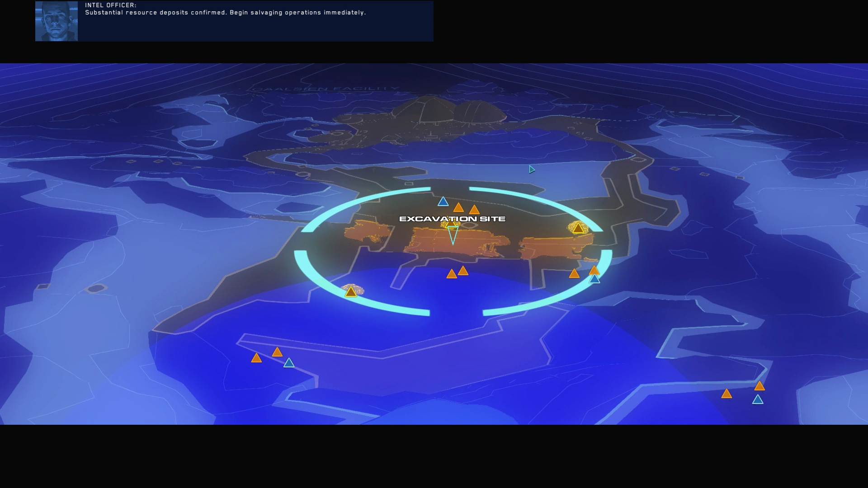This screenshot has width=868, height=488.
Task: Click the leftmost orange resource deposit area
Action: coord(366,231)
